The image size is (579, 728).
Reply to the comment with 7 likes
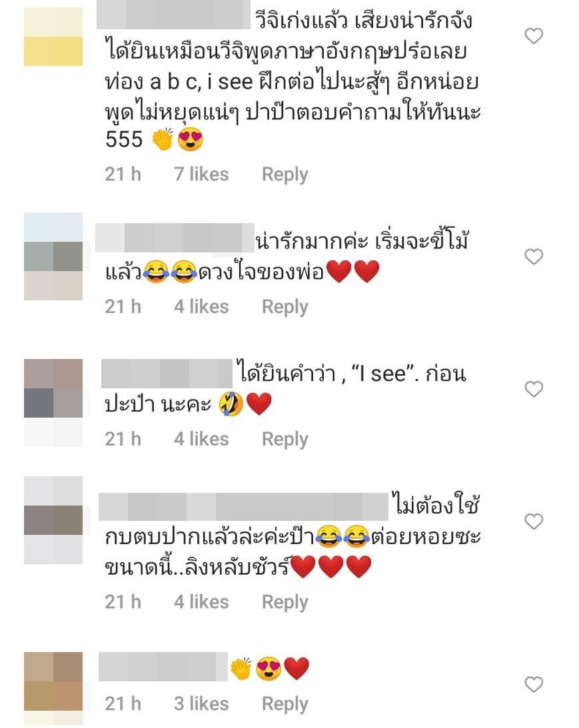285,175
